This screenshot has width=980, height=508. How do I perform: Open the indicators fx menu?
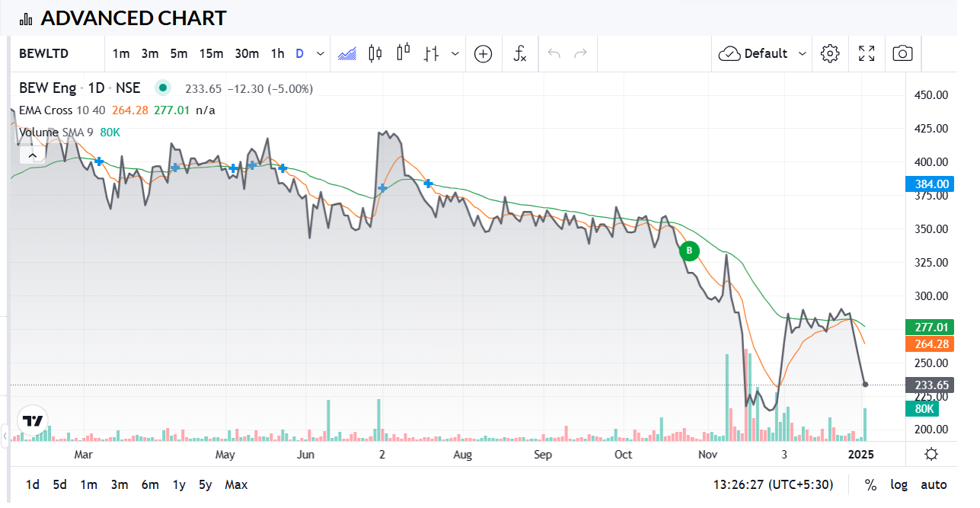pos(520,53)
